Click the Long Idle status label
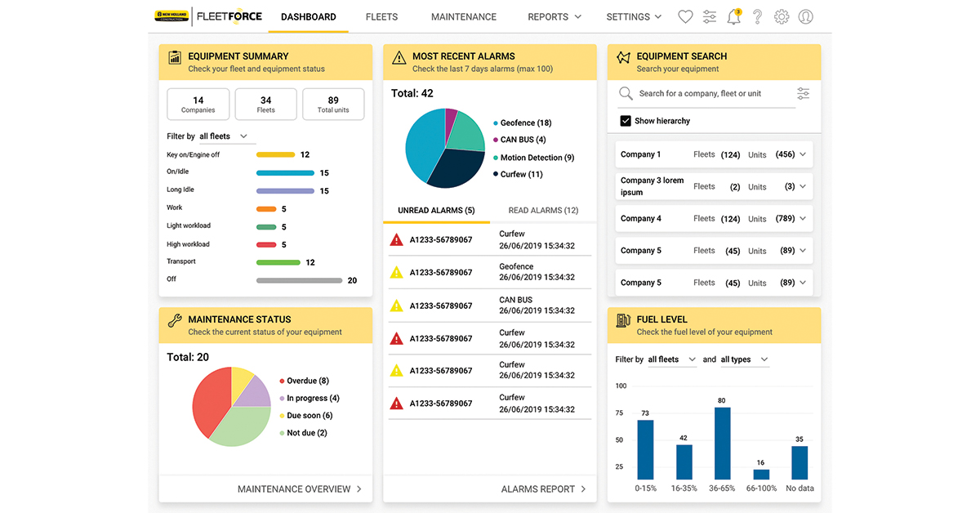Image resolution: width=980 pixels, height=513 pixels. click(x=180, y=190)
